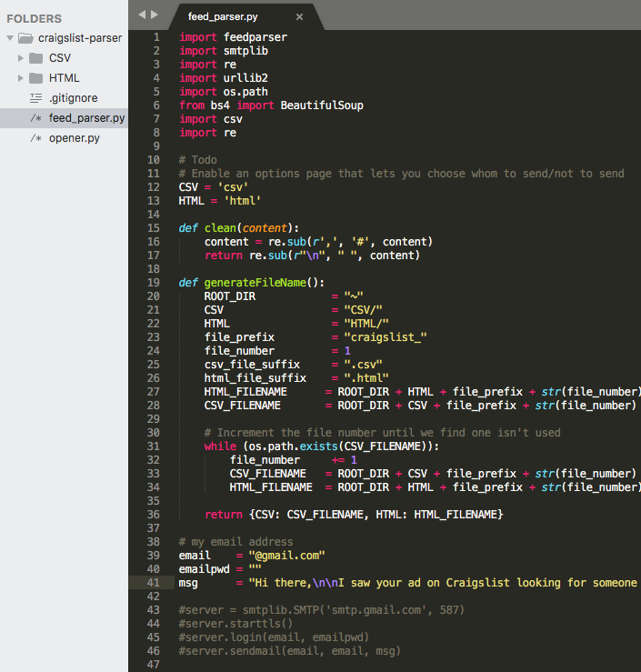Collapse the craigslist-parser folder tree
This screenshot has width=641, height=672.
[9, 38]
